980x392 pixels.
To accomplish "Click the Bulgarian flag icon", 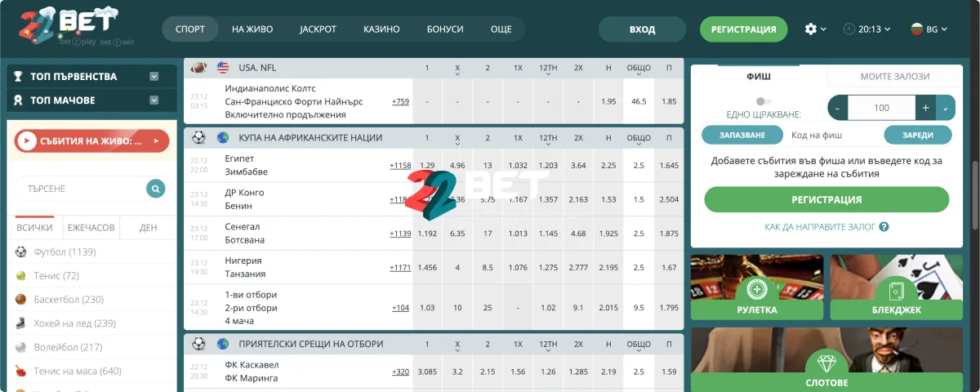I will pos(917,29).
